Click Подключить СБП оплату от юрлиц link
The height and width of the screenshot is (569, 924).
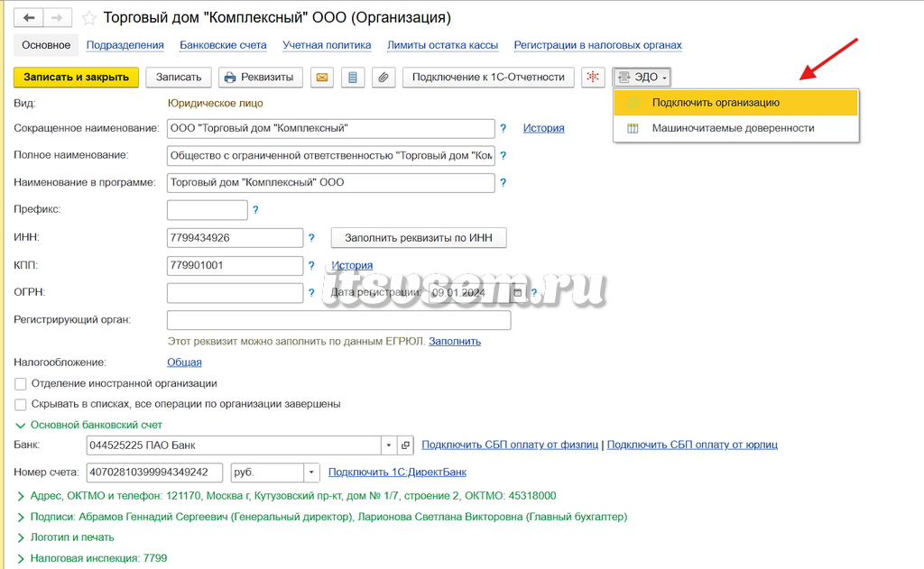pos(692,445)
